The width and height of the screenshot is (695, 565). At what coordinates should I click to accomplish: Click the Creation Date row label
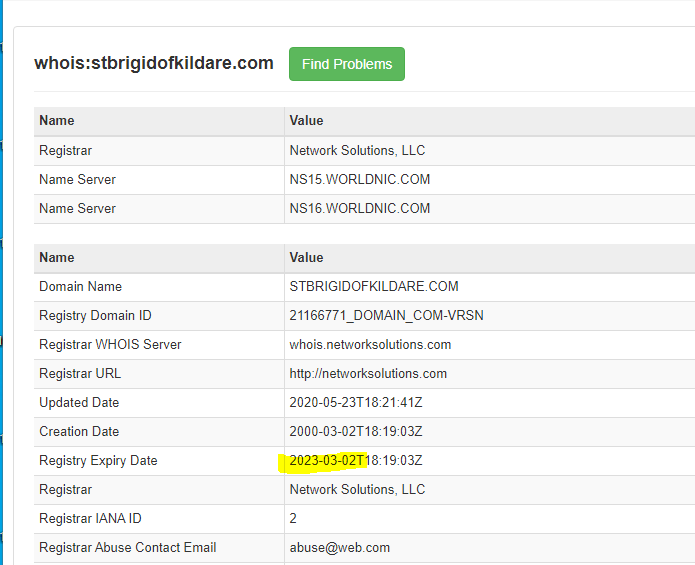pos(79,432)
